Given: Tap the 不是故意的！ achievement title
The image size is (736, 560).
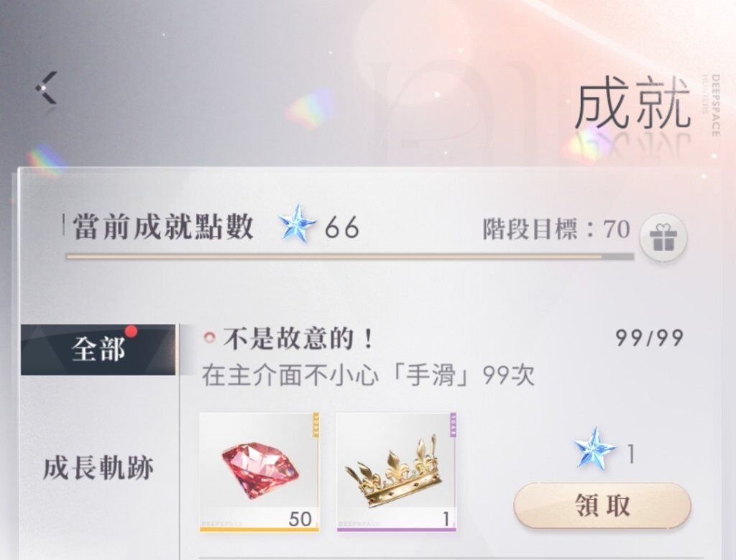Looking at the screenshot, I should coord(298,339).
